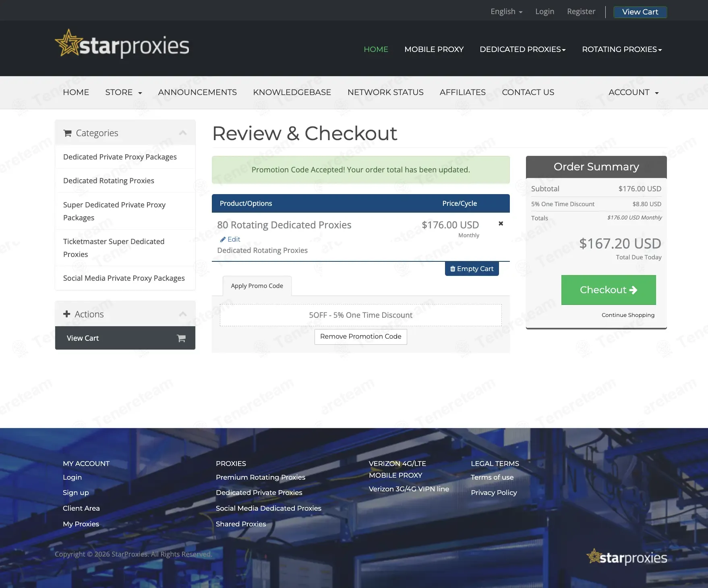
Task: Click the Product/Options column header
Action: (246, 203)
